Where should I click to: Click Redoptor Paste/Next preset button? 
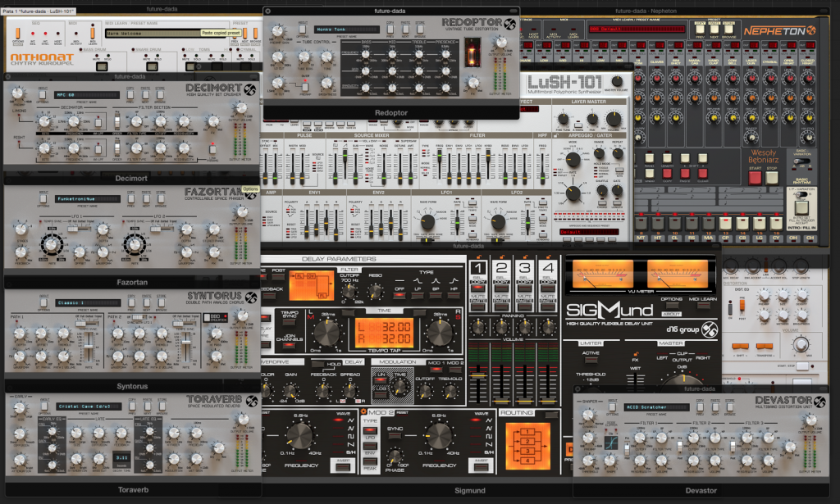[405, 30]
